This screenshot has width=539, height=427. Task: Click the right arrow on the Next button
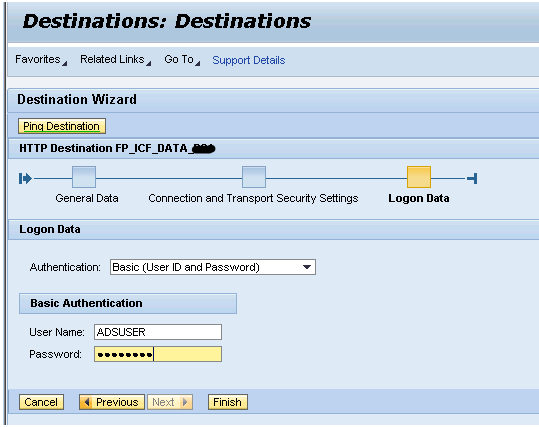tap(185, 402)
